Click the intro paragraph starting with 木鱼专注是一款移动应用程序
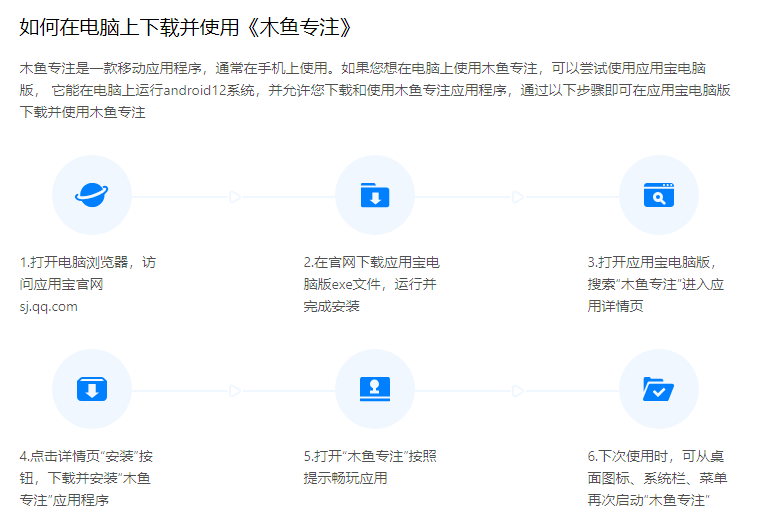 click(x=375, y=90)
